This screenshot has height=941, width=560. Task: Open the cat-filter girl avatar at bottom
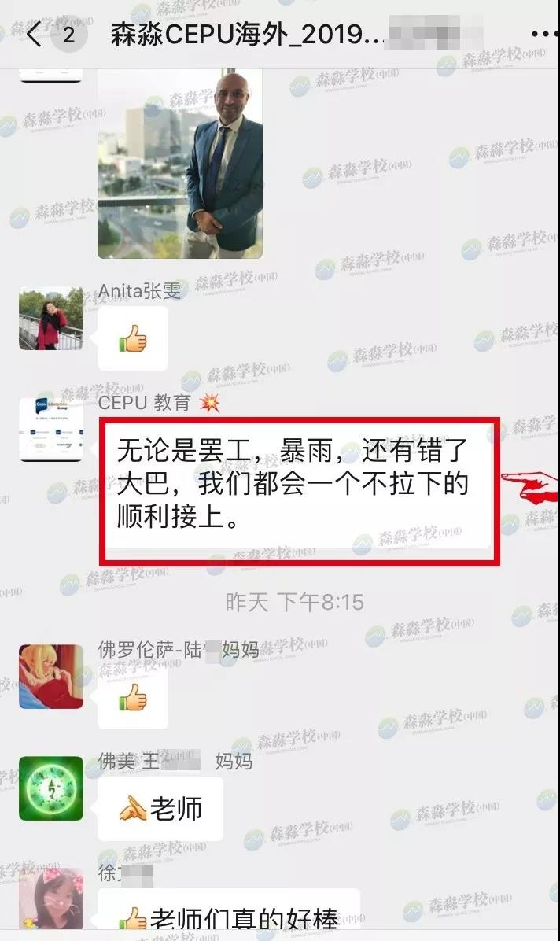[51, 899]
